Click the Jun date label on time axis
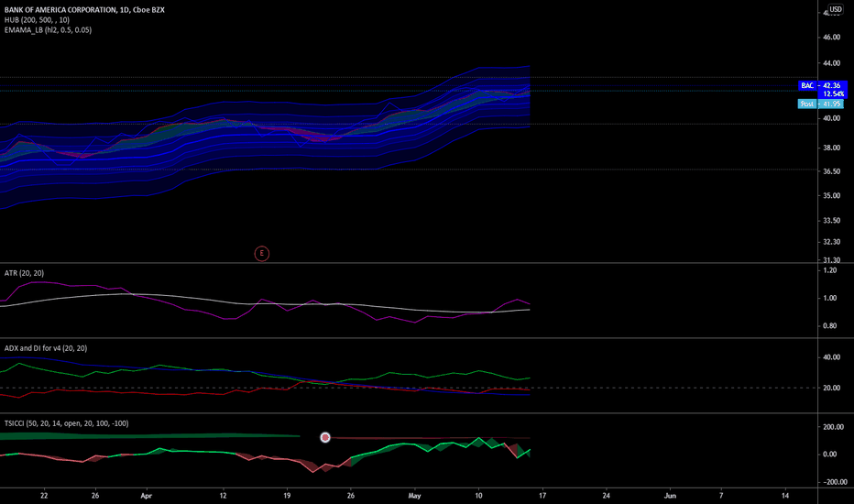 point(670,496)
